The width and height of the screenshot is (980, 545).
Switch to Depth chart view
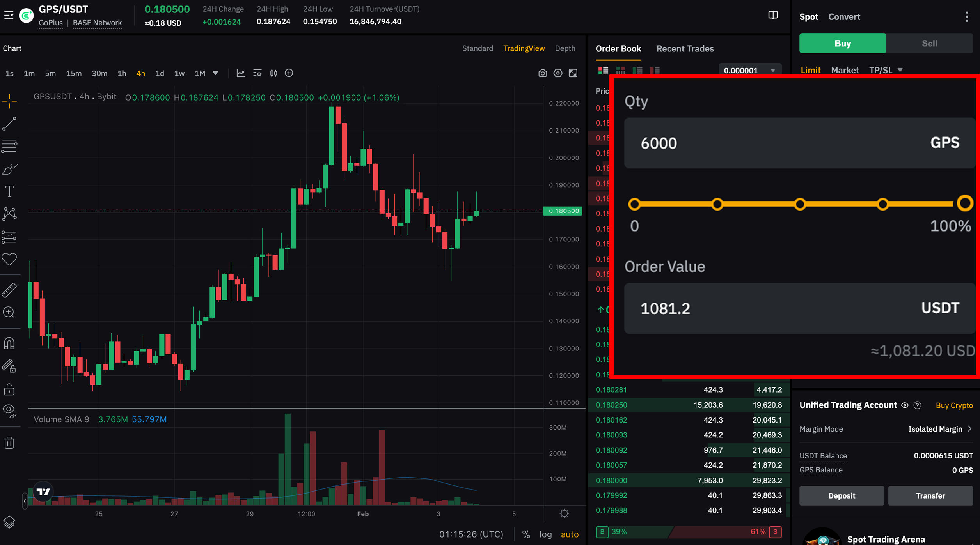(x=565, y=48)
